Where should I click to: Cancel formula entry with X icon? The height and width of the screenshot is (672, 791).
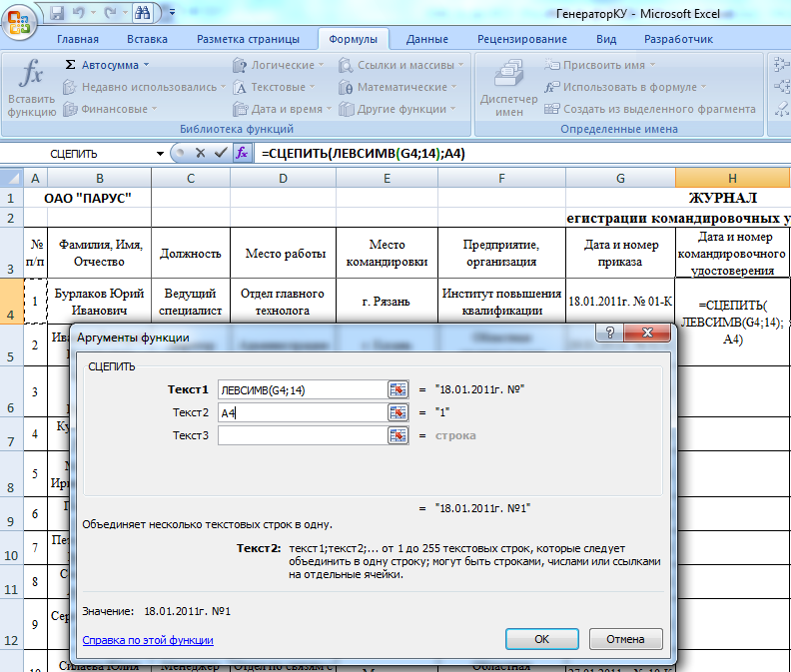[x=201, y=153]
